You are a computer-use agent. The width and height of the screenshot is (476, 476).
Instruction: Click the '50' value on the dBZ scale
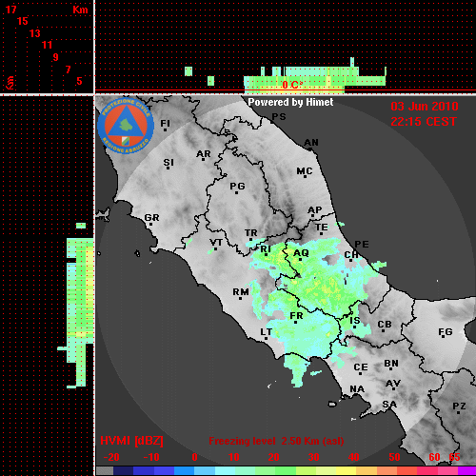[x=394, y=457]
